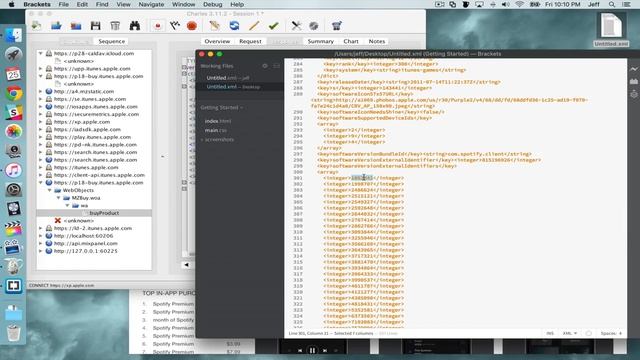Click the Spotlight search icon in menu bar
Screen dimensions: 640x360
[612, 4]
